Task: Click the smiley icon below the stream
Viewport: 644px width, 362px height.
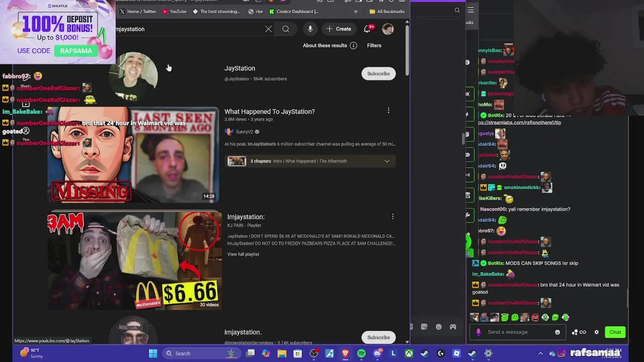Action: (x=439, y=327)
